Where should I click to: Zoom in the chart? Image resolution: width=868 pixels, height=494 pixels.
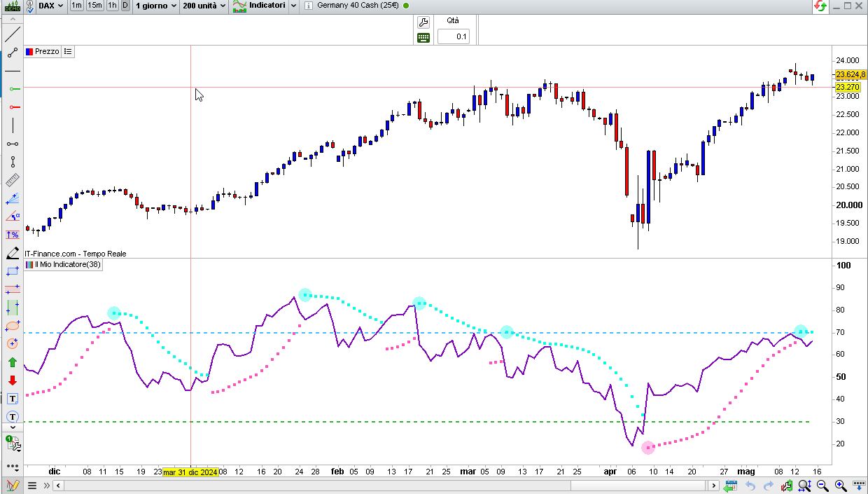pyautogui.click(x=841, y=486)
